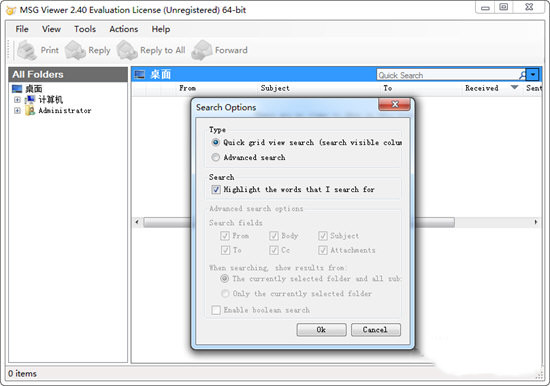
Task: Expand the 计算机 tree node
Action: coord(17,100)
